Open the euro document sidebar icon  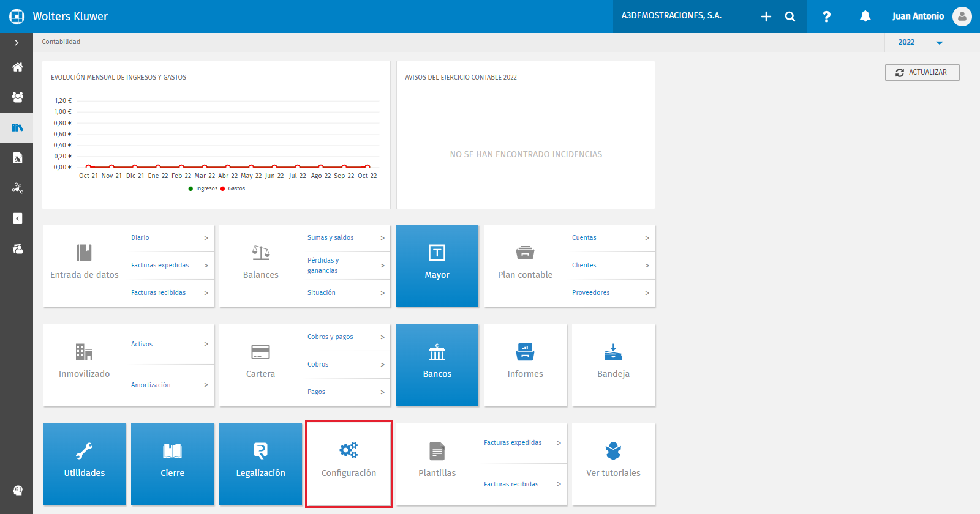coord(18,218)
